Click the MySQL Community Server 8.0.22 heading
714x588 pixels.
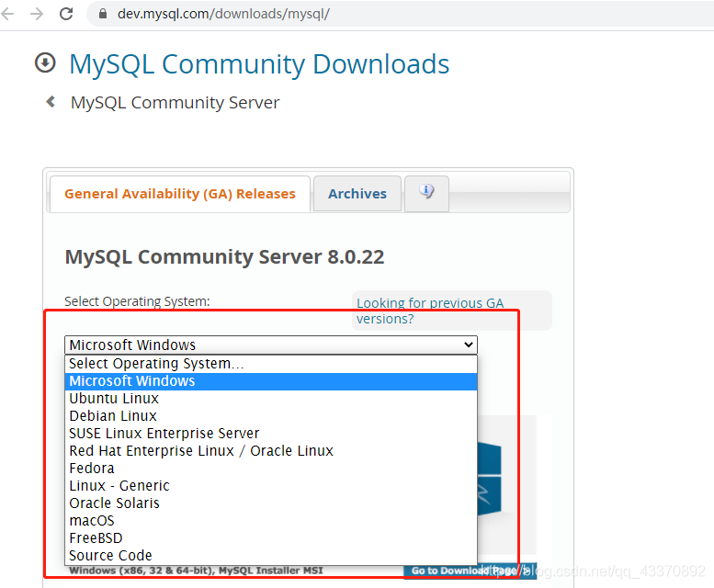point(224,257)
